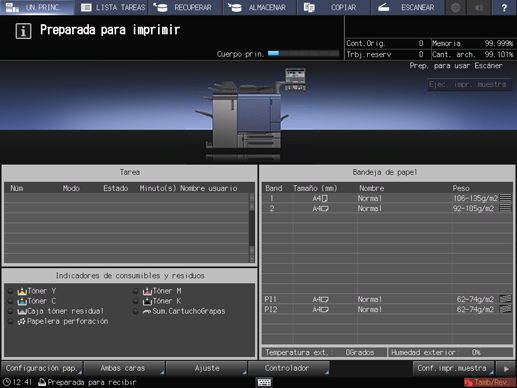Show more buttons with right arrow
Screen dimensions: 517x388
pos(506,369)
